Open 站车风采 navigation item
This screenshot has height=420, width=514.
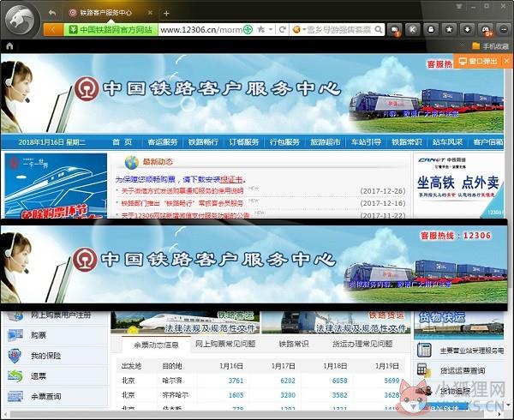(x=447, y=142)
